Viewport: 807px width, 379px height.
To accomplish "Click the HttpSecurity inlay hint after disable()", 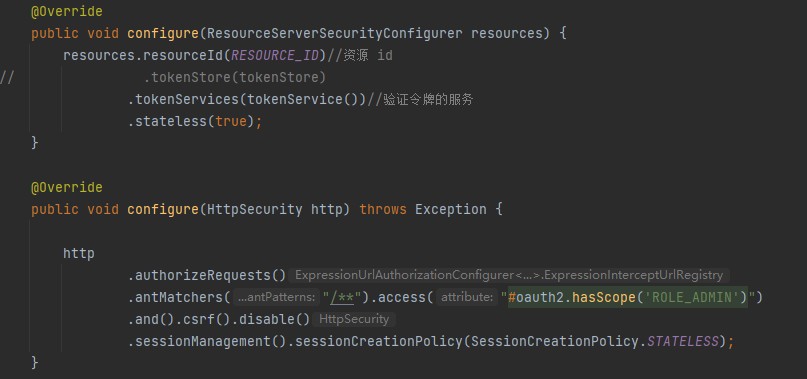I will (354, 319).
